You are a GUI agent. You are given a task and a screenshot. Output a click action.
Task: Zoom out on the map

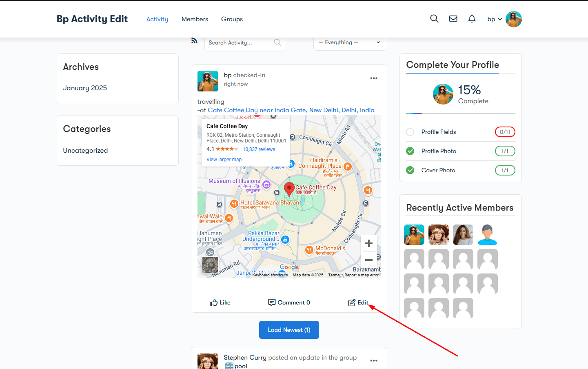[368, 260]
